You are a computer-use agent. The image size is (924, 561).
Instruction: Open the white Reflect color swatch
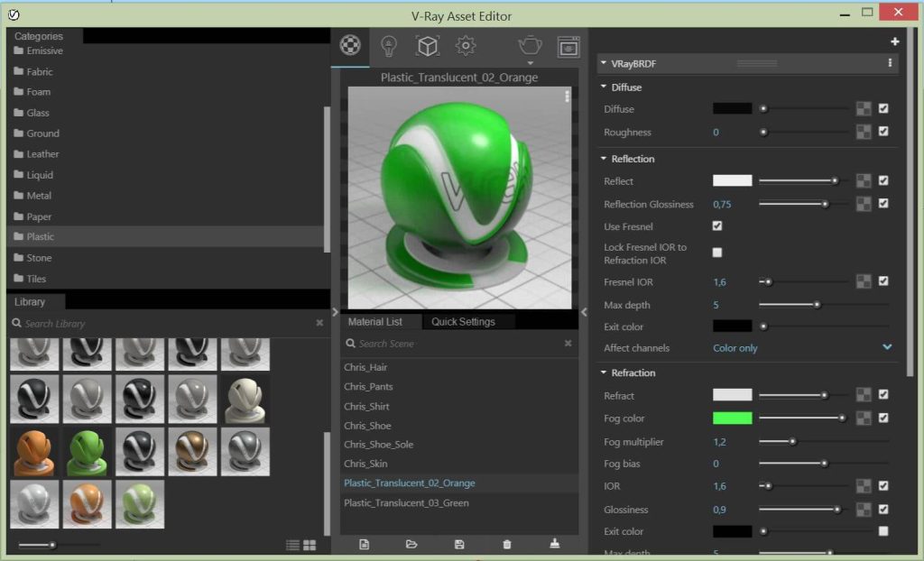[x=733, y=180]
